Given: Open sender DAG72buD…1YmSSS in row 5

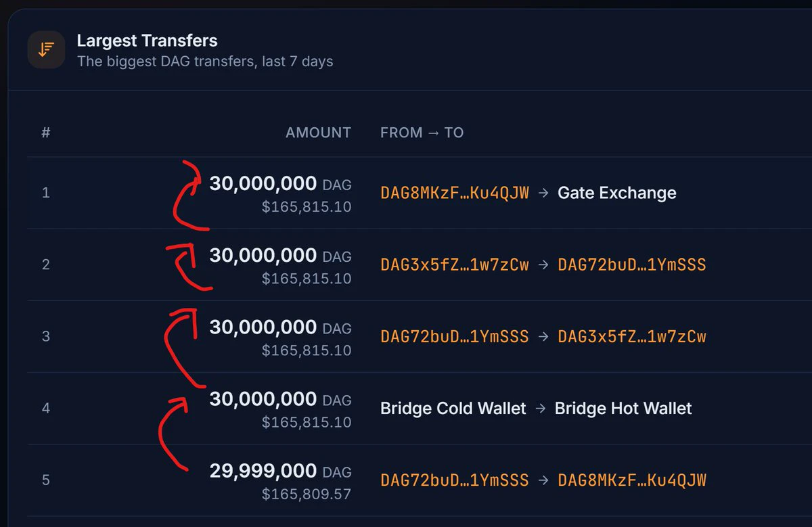Looking at the screenshot, I should 455,480.
